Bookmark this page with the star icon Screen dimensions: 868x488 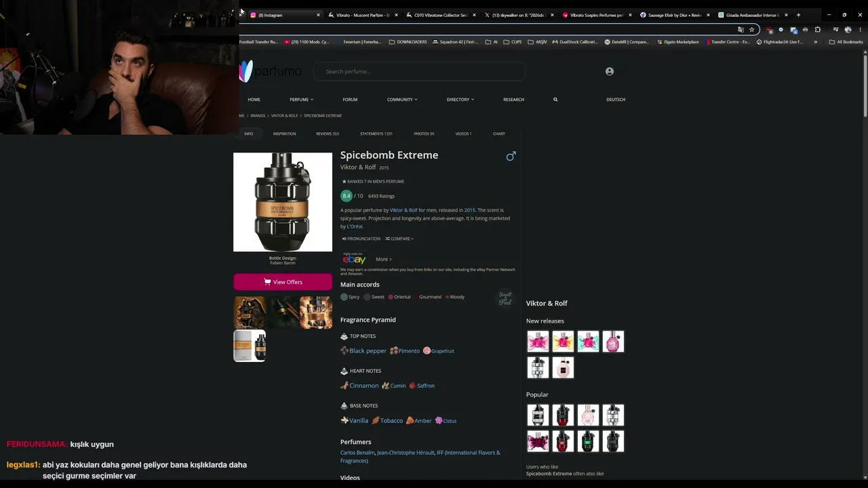751,30
